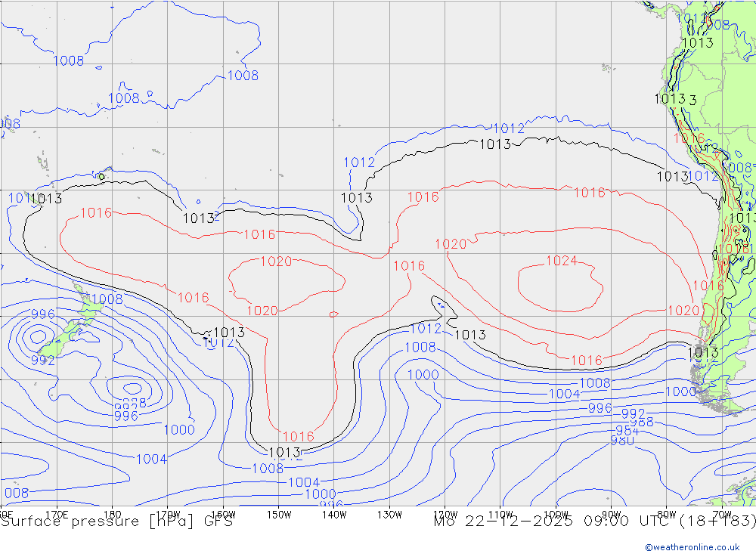756x554 pixels.
Task: Click the 120W longitude axis label
Action: coord(445,515)
